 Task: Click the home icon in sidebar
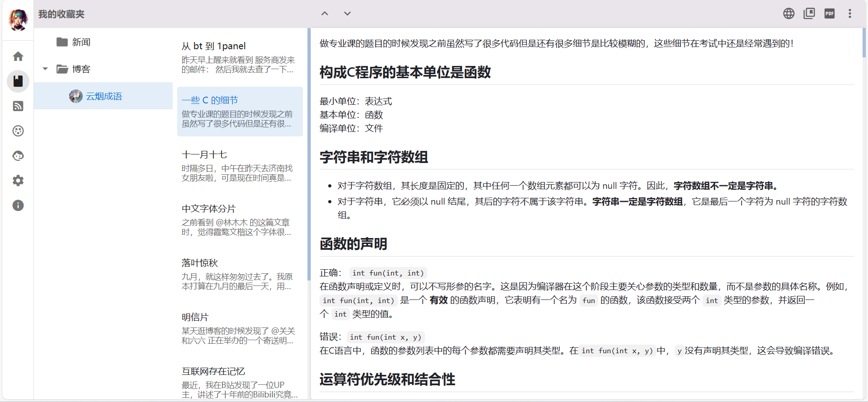point(18,56)
